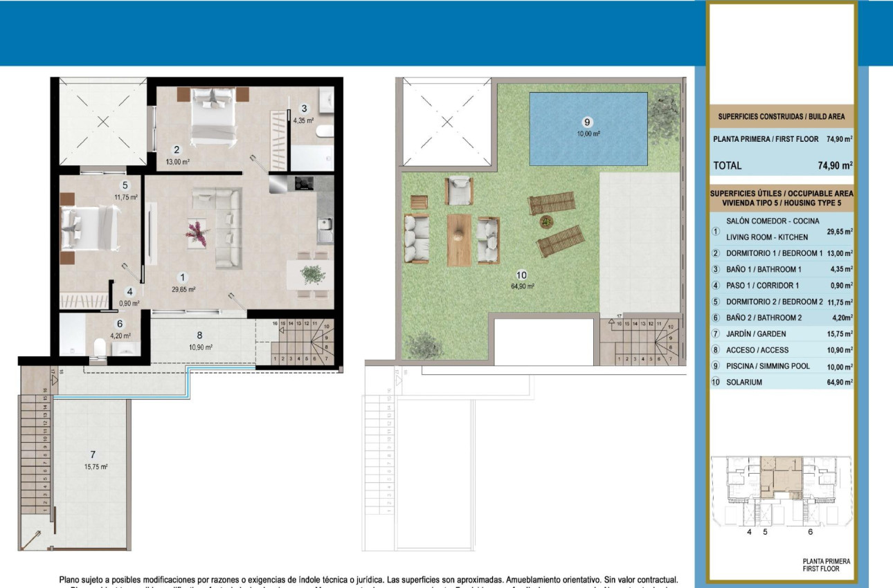Click '4,20 m²' value in the legend
This screenshot has height=588, width=893.
pos(841,318)
